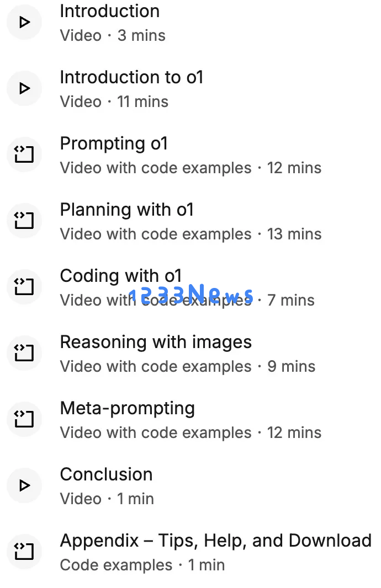The image size is (381, 588).
Task: Click the play icon next to Introduction to o1
Action: (24, 88)
